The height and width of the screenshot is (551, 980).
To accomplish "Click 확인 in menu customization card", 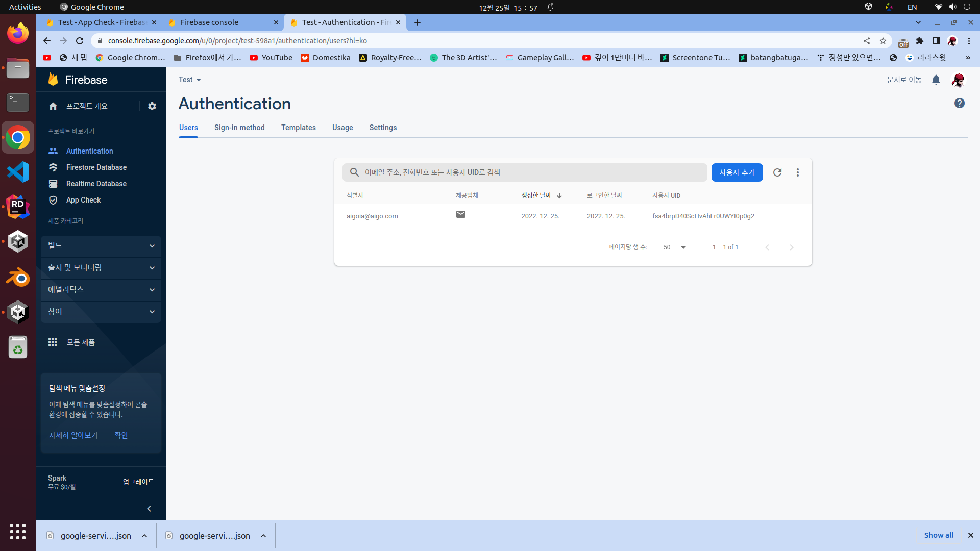I will tap(121, 435).
